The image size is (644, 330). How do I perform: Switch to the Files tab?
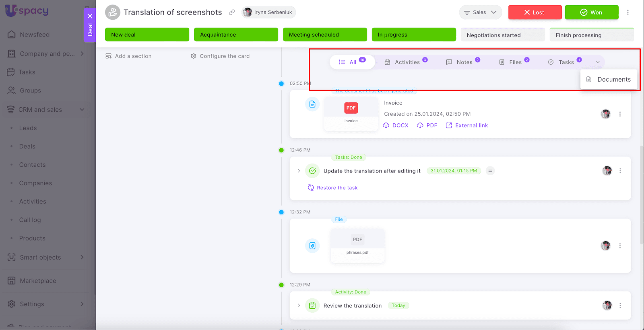tap(514, 62)
